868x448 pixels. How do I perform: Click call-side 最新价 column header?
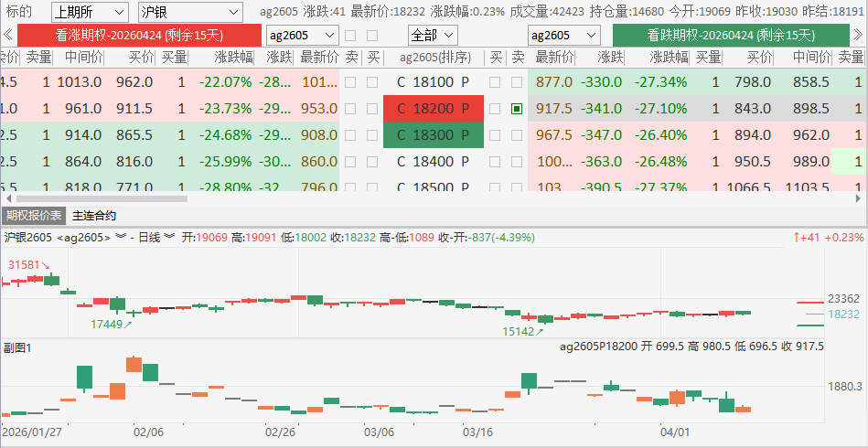319,58
